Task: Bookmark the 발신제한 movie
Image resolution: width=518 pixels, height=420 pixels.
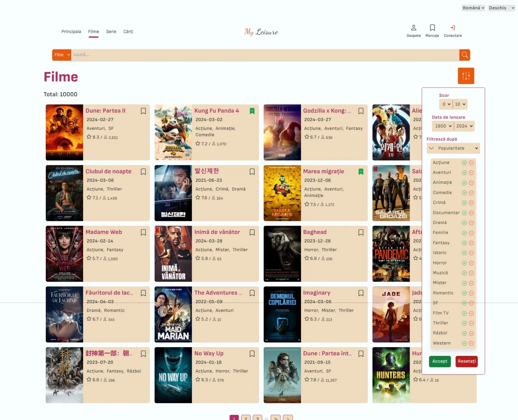Action: (x=252, y=172)
